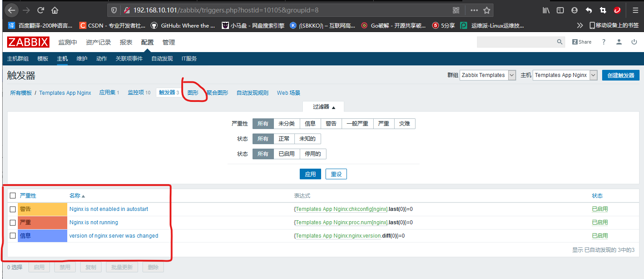
Task: Switch to the 监控项 tab
Action: coord(139,93)
